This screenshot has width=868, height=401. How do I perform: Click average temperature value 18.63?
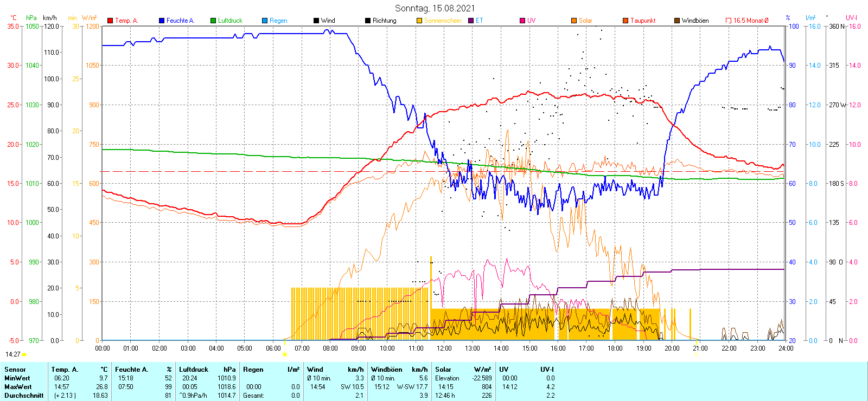(x=100, y=396)
